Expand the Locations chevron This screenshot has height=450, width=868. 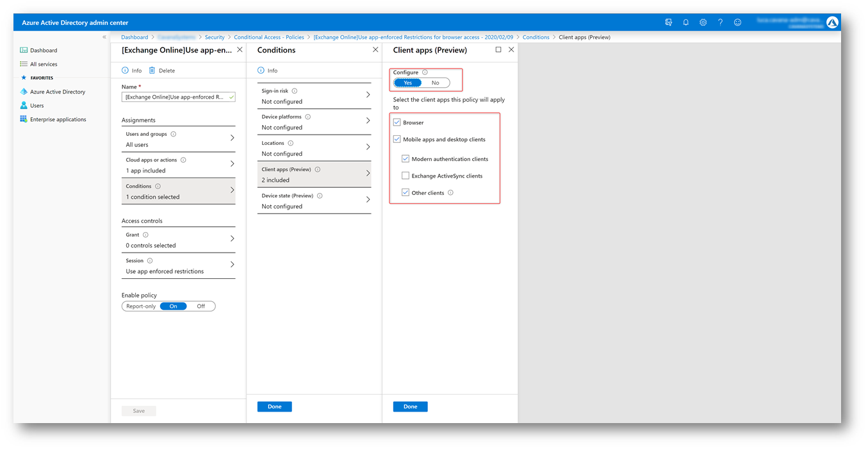(x=368, y=147)
